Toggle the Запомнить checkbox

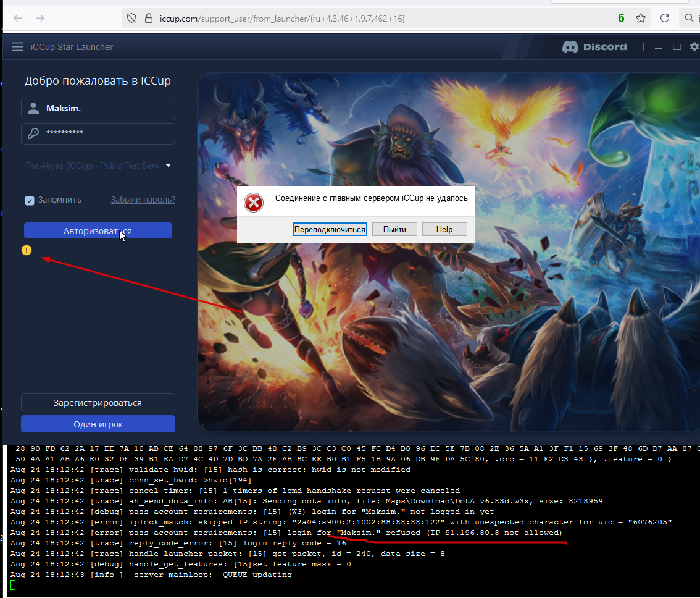[30, 200]
